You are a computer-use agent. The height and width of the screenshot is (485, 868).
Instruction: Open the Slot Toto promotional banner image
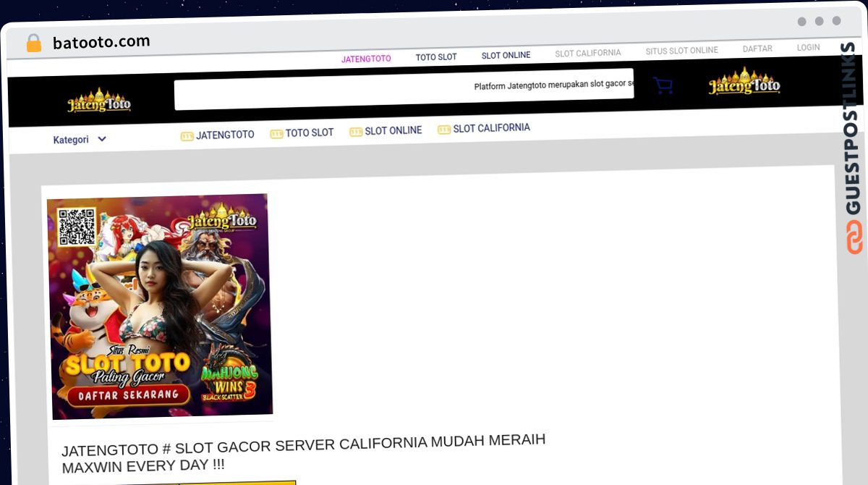pyautogui.click(x=159, y=306)
